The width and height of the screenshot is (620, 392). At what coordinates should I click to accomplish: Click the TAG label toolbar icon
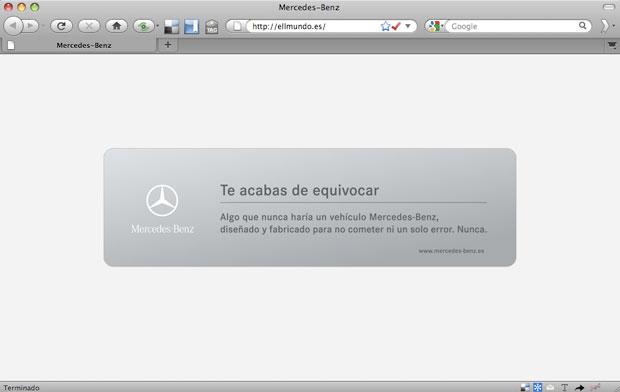(212, 27)
